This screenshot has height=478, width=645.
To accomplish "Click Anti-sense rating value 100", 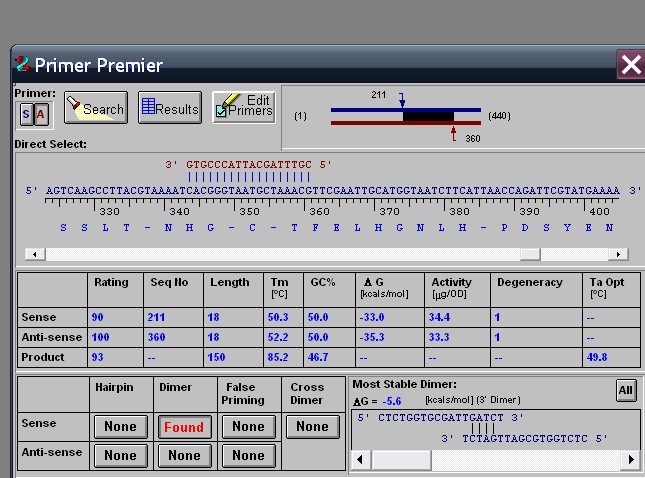I will [100, 337].
